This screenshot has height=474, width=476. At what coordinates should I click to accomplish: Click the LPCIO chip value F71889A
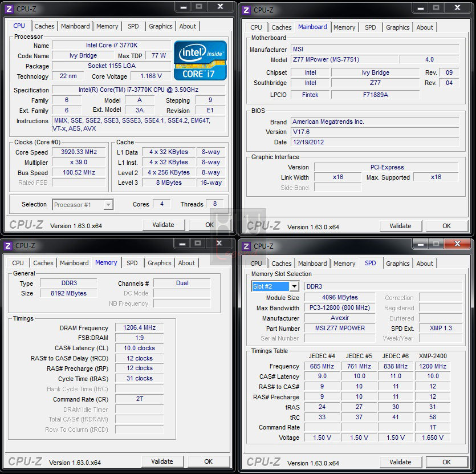coord(376,95)
